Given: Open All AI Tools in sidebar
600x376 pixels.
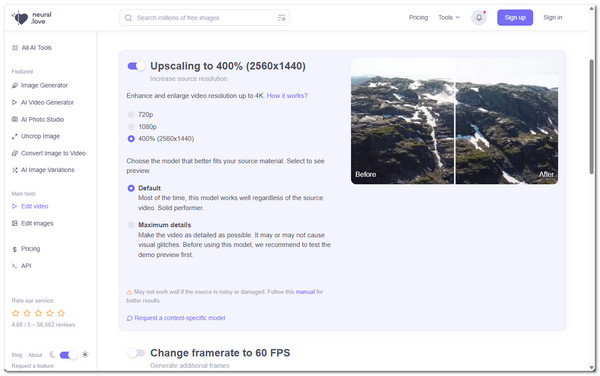Looking at the screenshot, I should (x=36, y=48).
